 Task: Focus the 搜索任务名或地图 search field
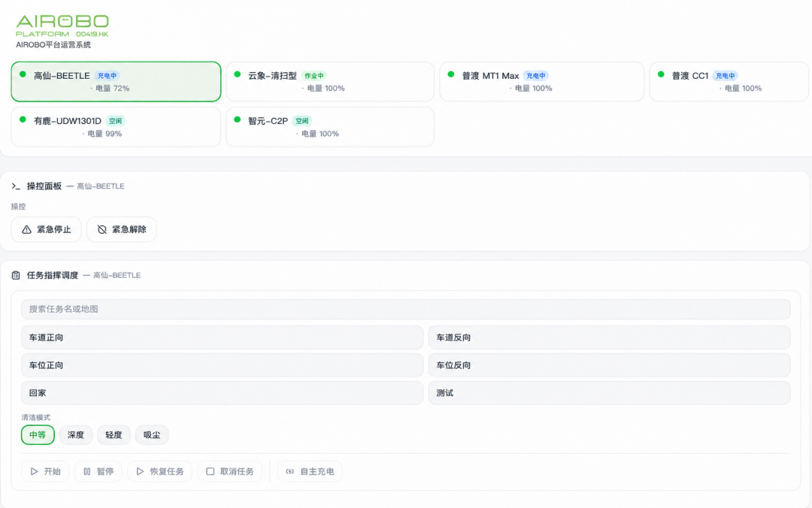405,309
